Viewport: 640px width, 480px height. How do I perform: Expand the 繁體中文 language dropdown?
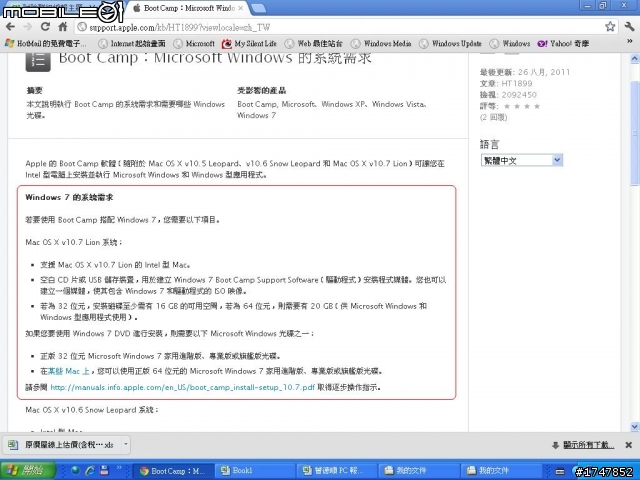522,160
